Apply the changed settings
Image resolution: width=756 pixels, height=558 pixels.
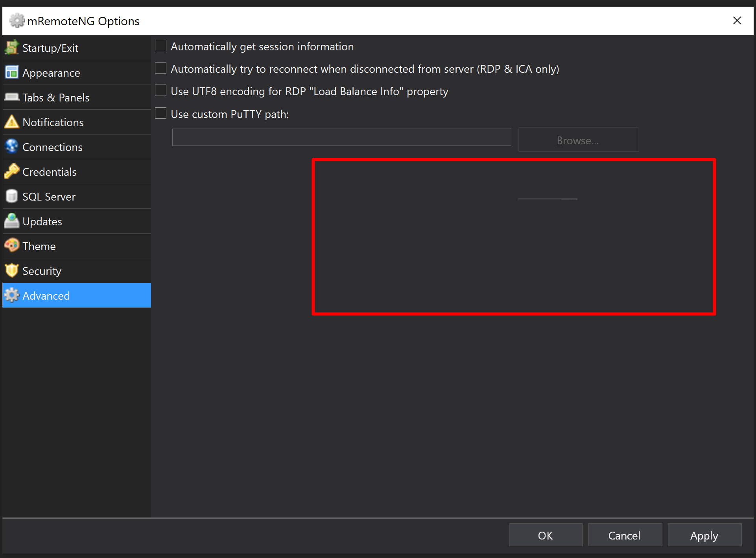(704, 535)
